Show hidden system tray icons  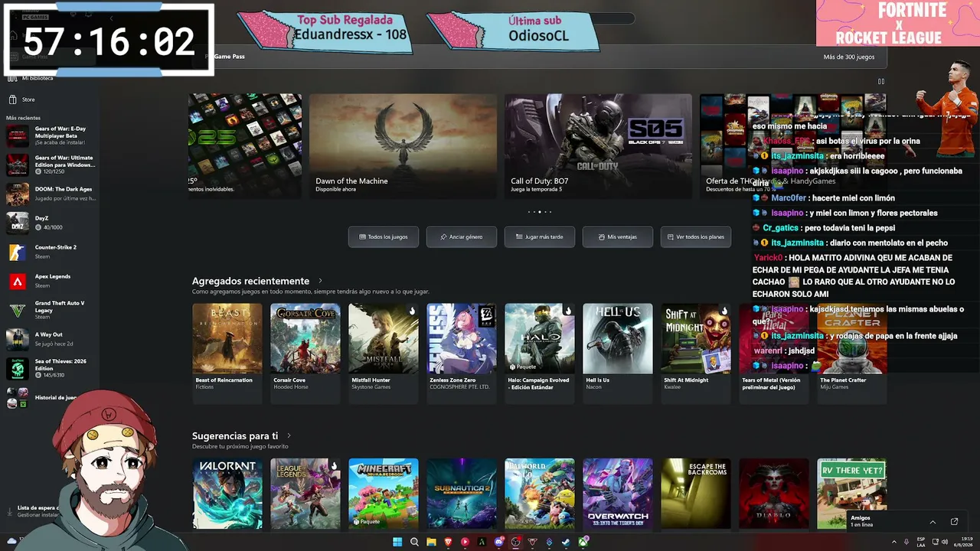893,543
